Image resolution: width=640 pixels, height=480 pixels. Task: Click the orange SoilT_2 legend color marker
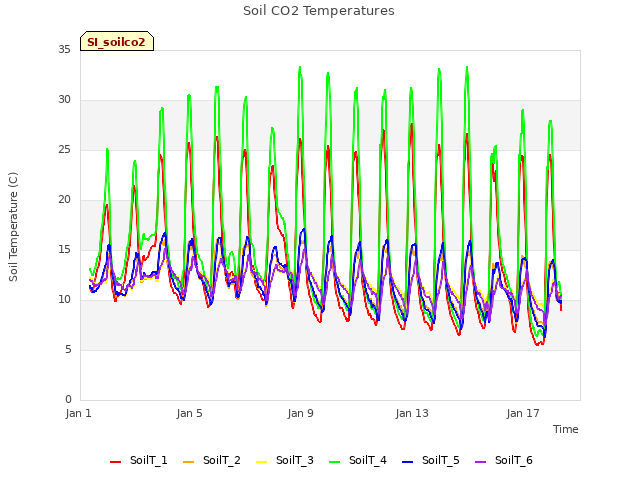coord(189,462)
